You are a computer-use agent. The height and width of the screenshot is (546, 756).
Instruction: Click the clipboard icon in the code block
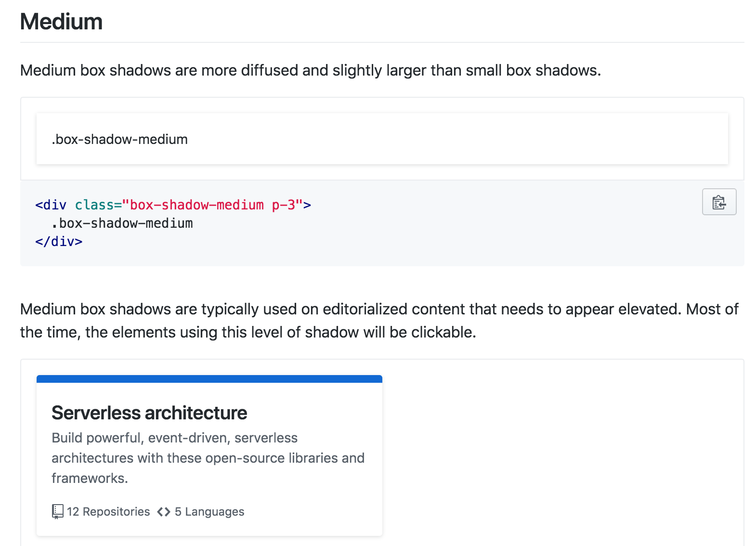(718, 202)
